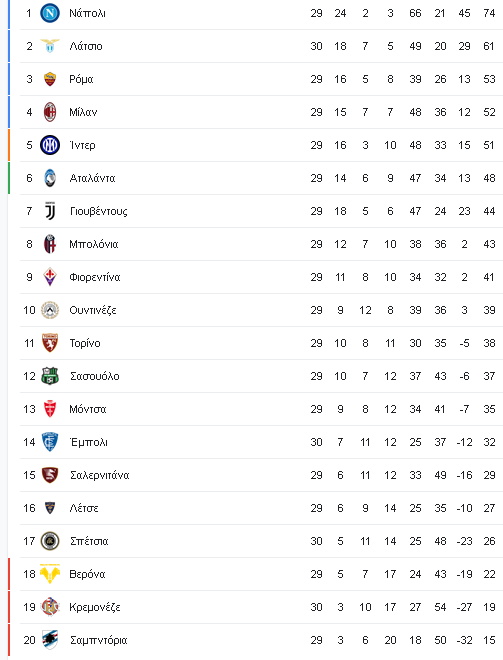The image size is (503, 660).
Task: Click the Torino bull crest
Action: click(x=50, y=343)
